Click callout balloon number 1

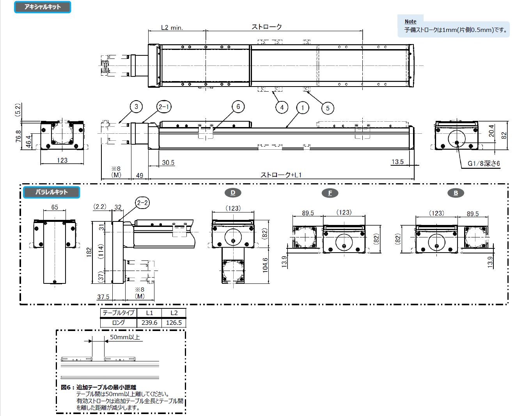[302, 108]
